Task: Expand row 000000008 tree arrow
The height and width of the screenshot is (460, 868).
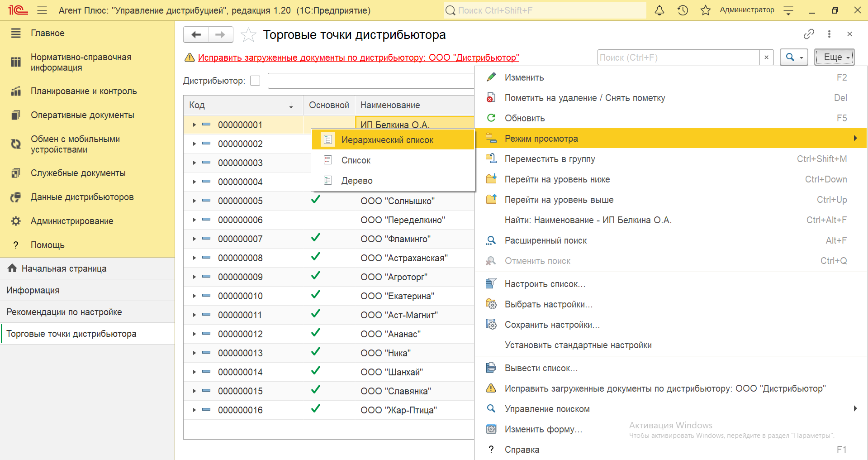Action: pyautogui.click(x=194, y=258)
